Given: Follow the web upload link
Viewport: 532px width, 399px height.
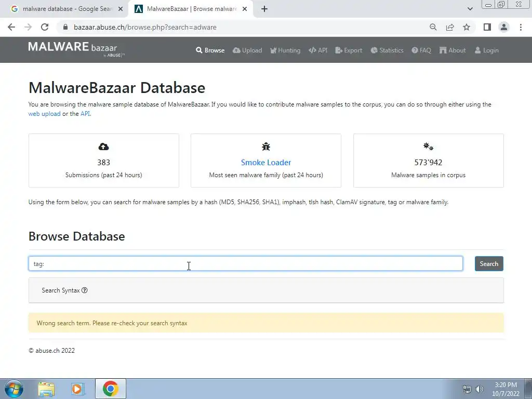Looking at the screenshot, I should click(45, 114).
